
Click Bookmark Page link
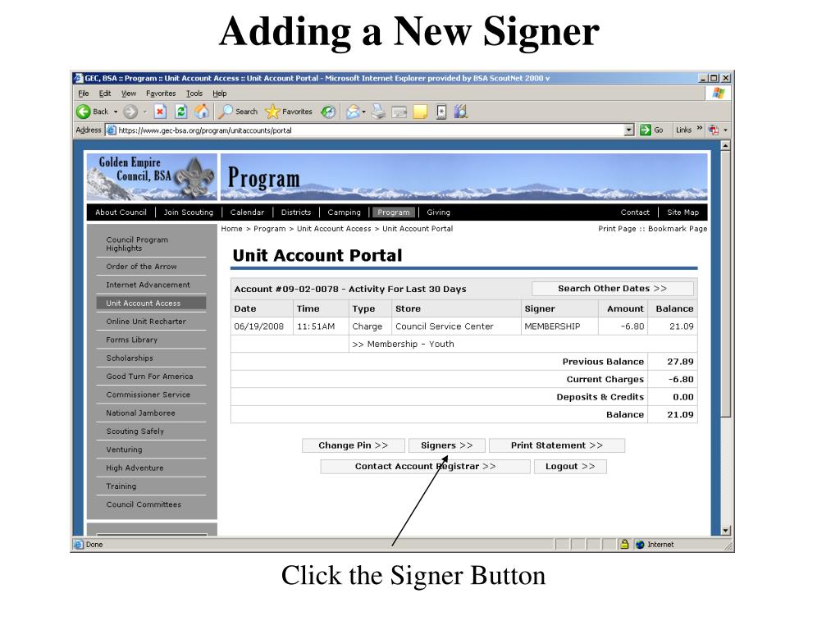pos(678,229)
